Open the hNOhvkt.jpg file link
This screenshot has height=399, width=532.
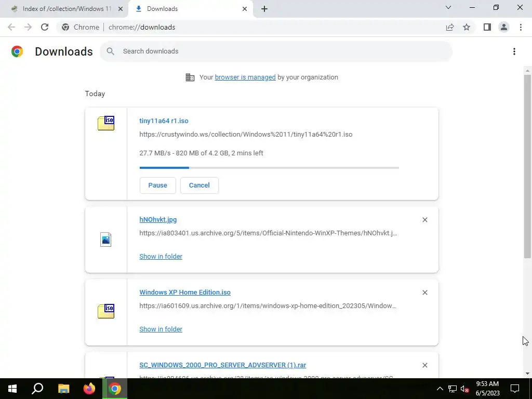tap(158, 220)
